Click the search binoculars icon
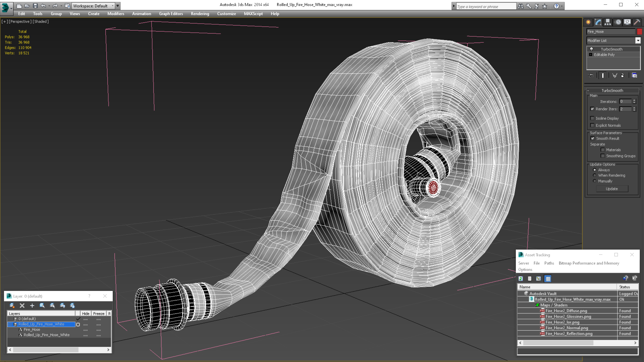Viewport: 644px width, 362px height. (x=521, y=6)
